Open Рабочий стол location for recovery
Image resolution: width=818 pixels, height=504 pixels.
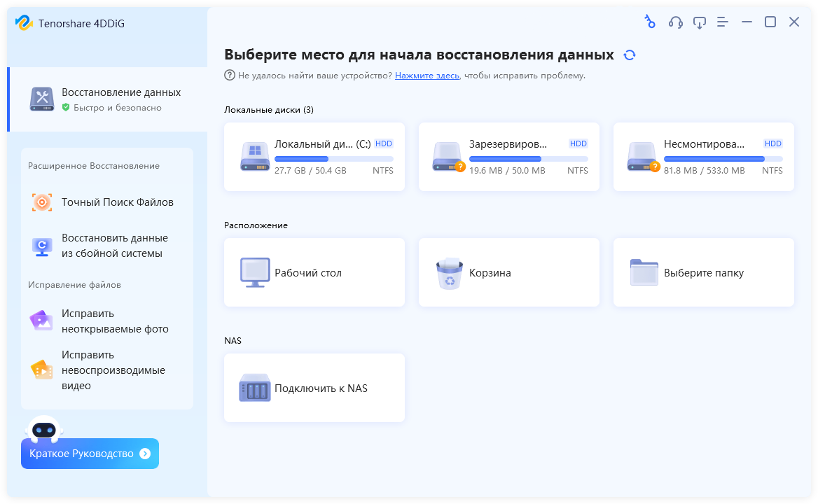tap(314, 272)
